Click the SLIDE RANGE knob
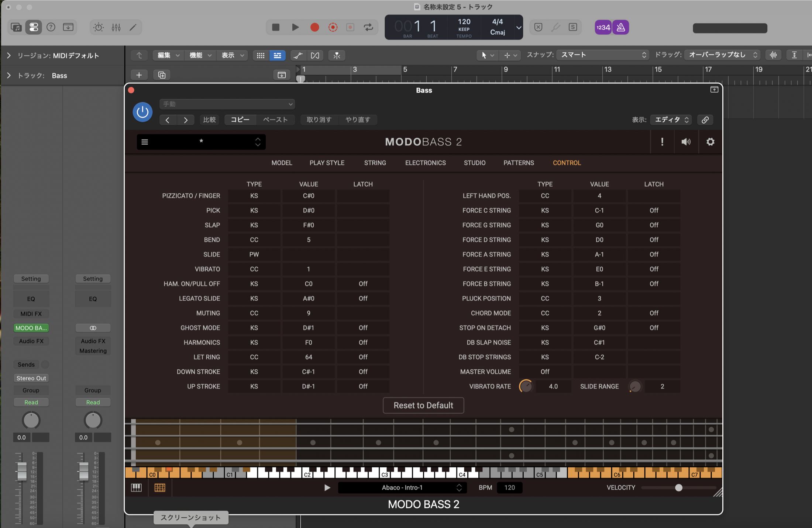 coord(635,386)
